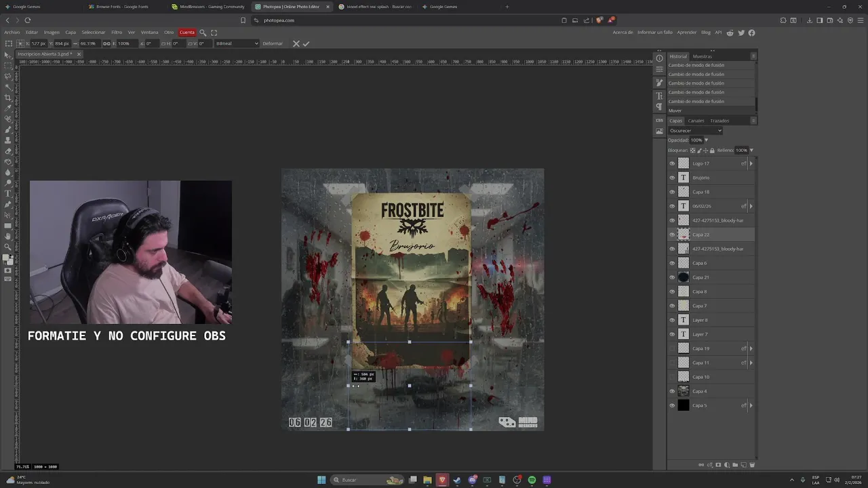Expand effects of Capa 19 layer

pos(751,348)
